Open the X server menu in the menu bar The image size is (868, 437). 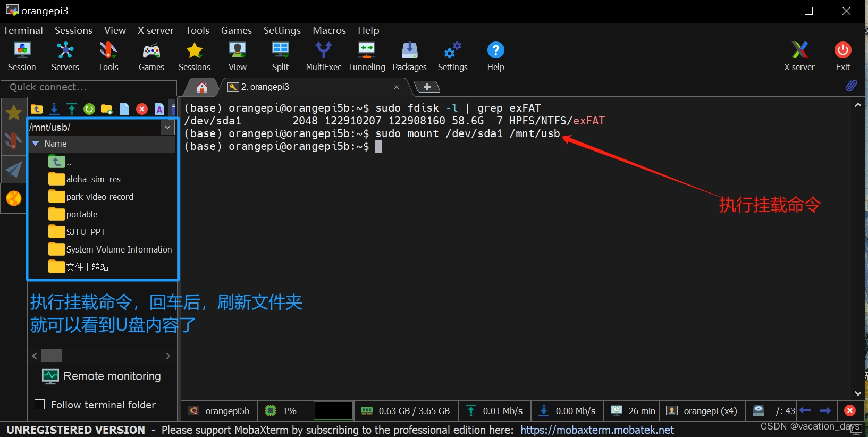(155, 30)
